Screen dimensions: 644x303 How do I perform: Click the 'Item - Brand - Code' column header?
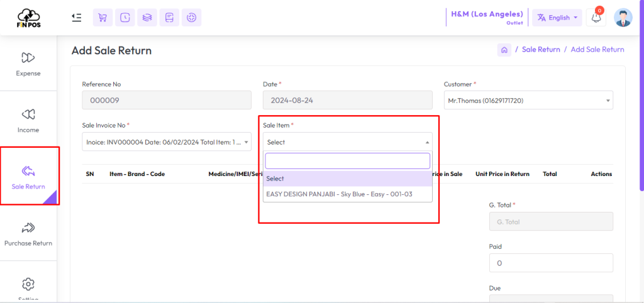(x=137, y=174)
